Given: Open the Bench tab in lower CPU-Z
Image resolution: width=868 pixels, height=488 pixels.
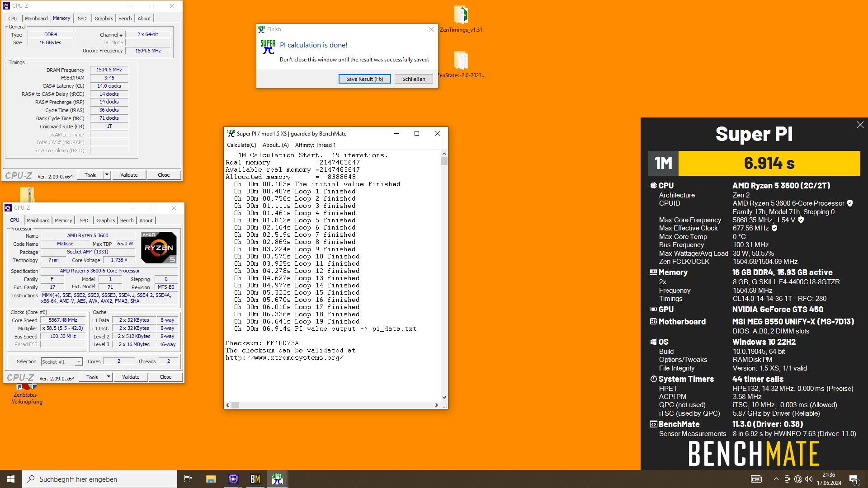Looking at the screenshot, I should point(127,221).
